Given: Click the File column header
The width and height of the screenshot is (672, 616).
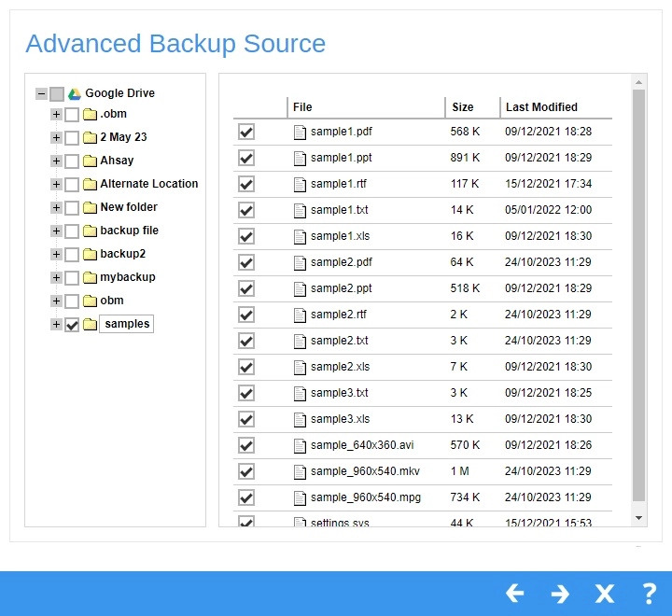Looking at the screenshot, I should (x=366, y=107).
